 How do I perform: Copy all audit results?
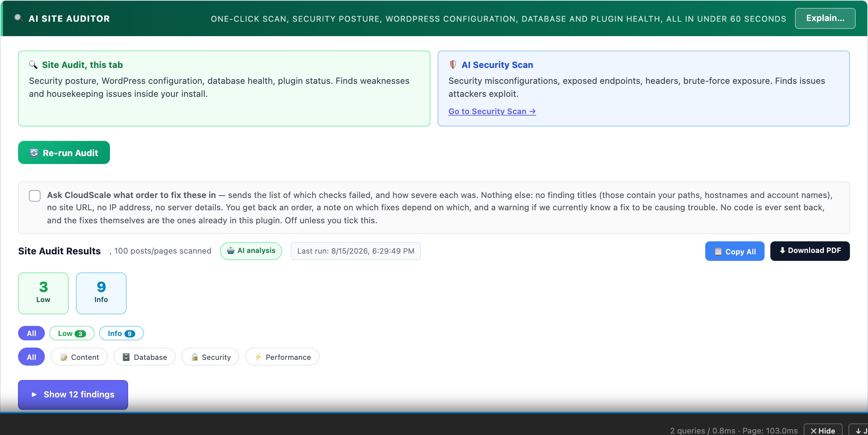click(x=735, y=251)
